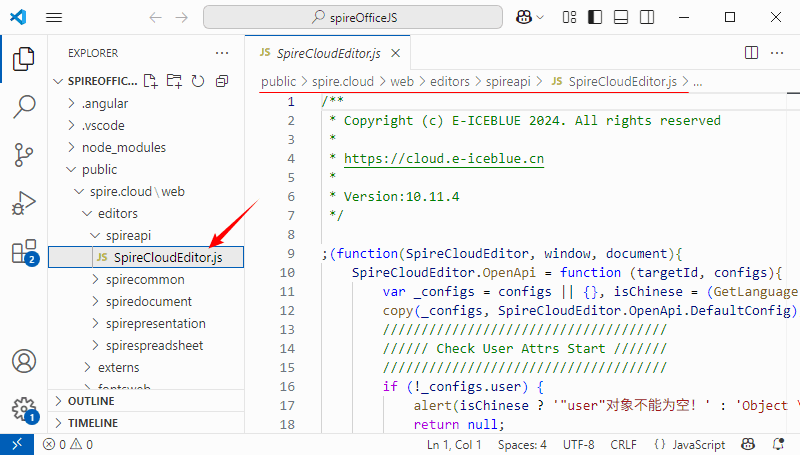
Task: Open the hamburger application menu
Action: [x=54, y=17]
